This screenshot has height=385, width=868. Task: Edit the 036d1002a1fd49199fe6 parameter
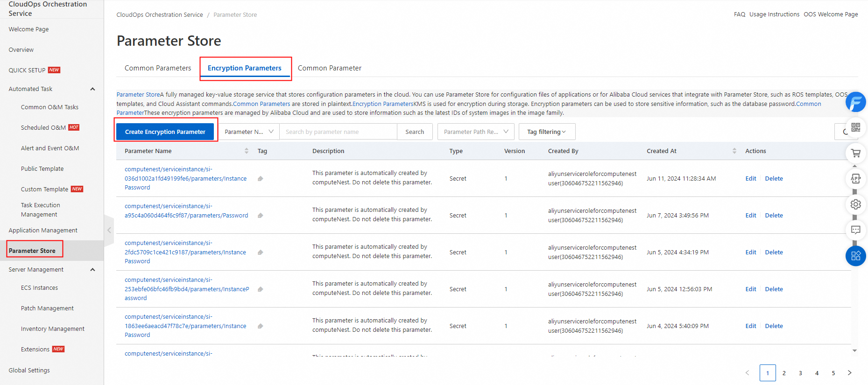tap(750, 179)
